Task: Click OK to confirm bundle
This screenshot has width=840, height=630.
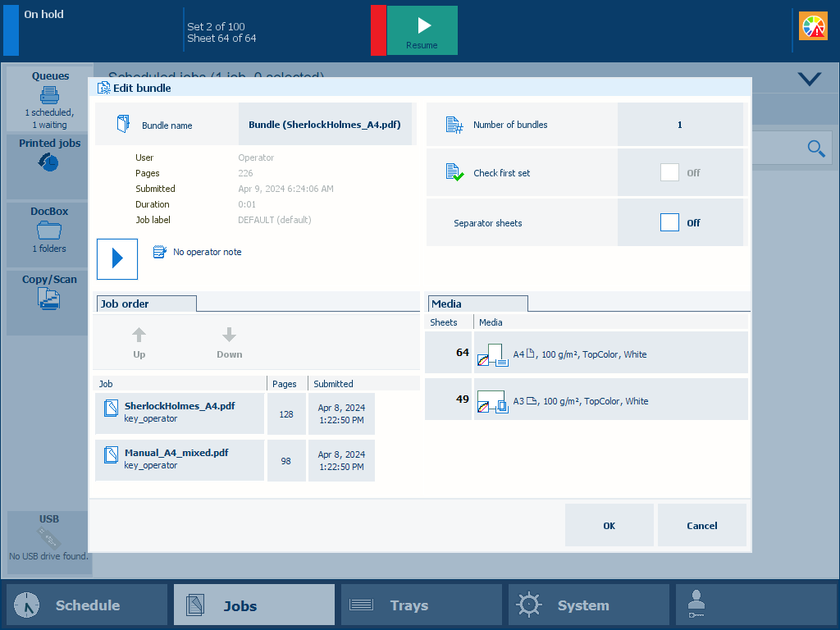Action: click(x=609, y=525)
